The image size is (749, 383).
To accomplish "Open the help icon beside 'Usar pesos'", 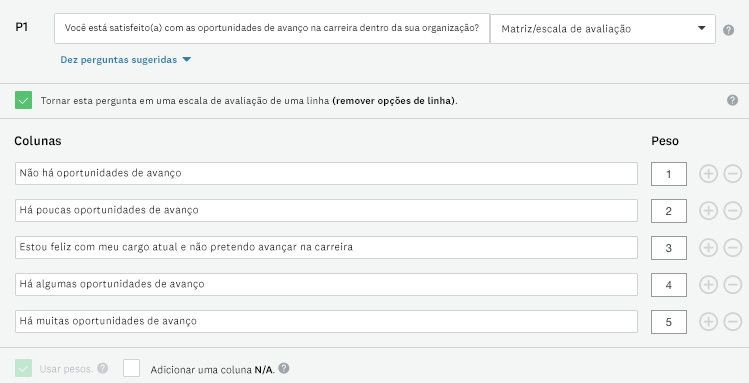I will (x=102, y=368).
